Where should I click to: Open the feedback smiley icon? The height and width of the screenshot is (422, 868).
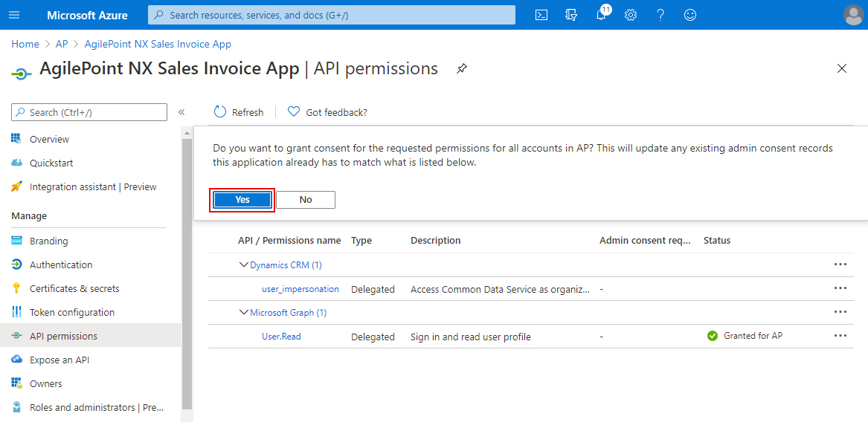[x=689, y=15]
